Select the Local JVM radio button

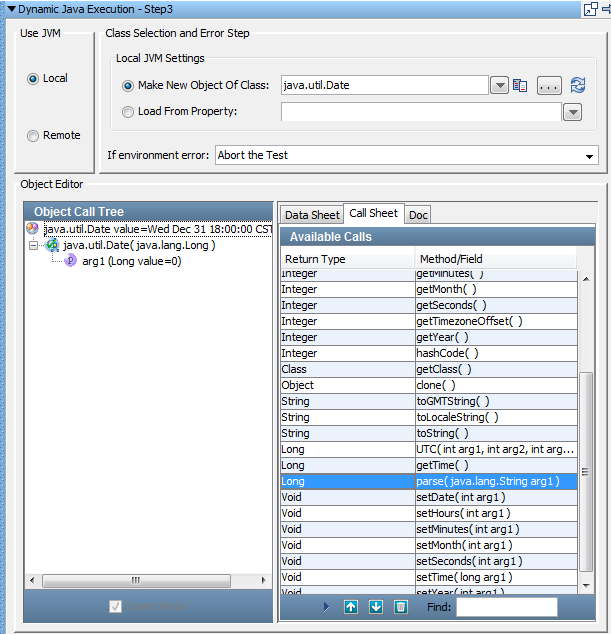click(x=34, y=79)
